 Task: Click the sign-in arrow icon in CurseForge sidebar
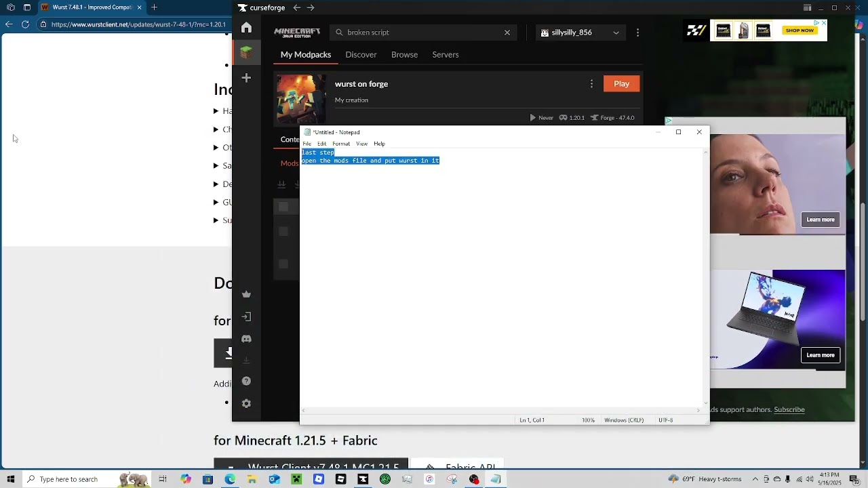coord(246,317)
